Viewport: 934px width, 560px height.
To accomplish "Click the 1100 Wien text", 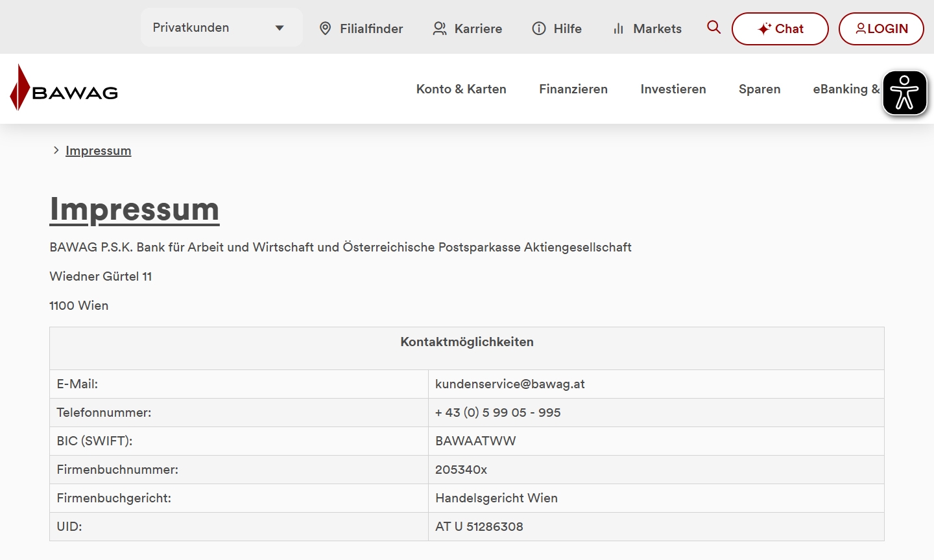I will (79, 305).
